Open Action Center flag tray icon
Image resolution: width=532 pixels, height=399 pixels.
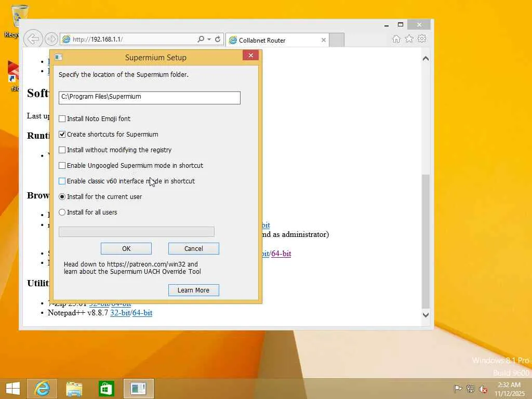tap(458, 389)
